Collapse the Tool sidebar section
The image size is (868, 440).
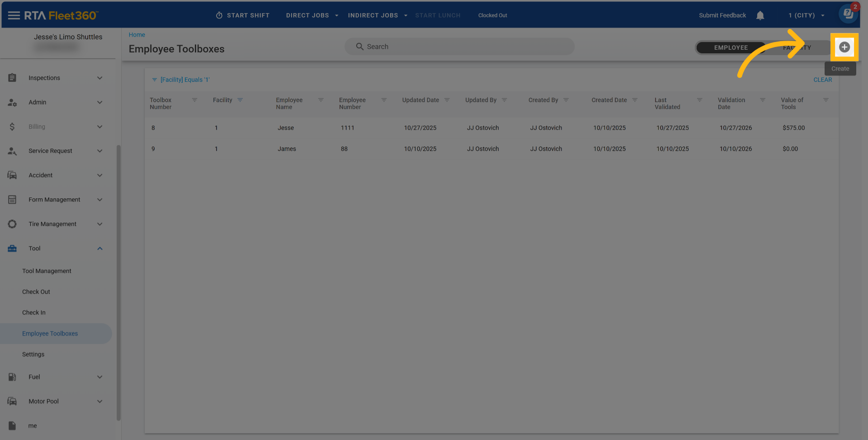pos(99,248)
